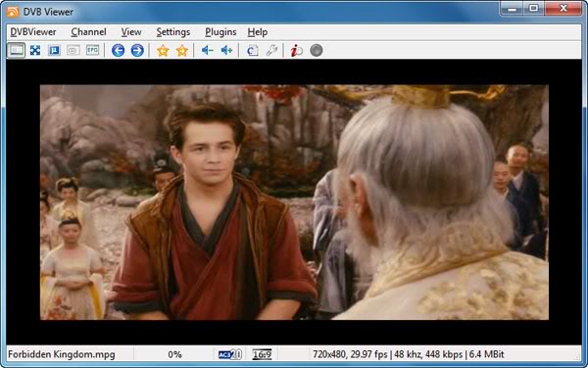Image resolution: width=588 pixels, height=368 pixels.
Task: Open the Channel menu
Action: pyautogui.click(x=88, y=32)
